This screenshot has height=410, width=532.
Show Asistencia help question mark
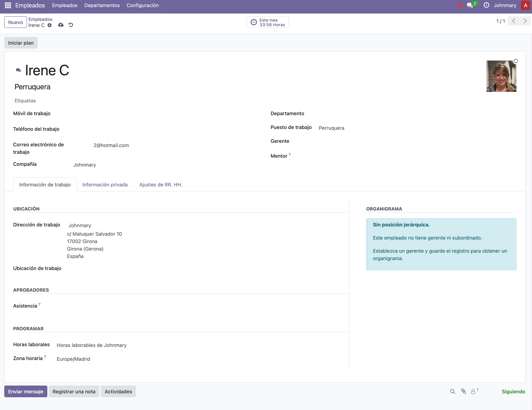point(40,304)
